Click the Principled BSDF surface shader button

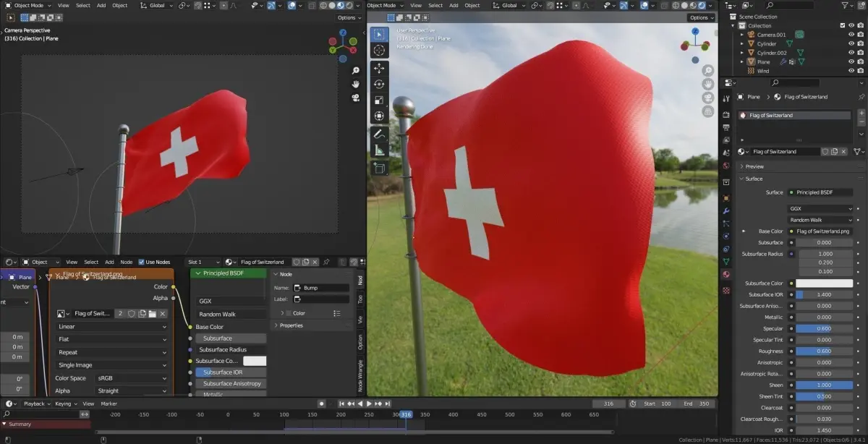click(x=820, y=192)
